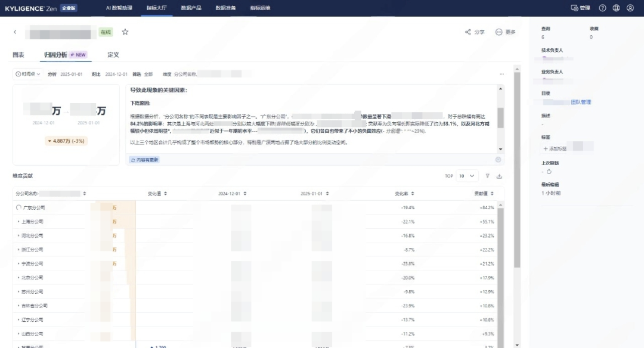
Task: Open 数据产品 in top navigation
Action: [191, 8]
